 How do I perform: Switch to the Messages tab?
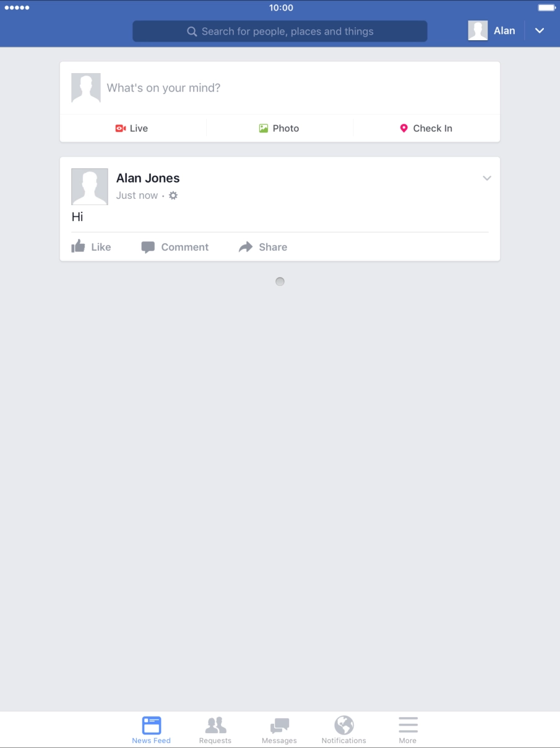click(280, 730)
